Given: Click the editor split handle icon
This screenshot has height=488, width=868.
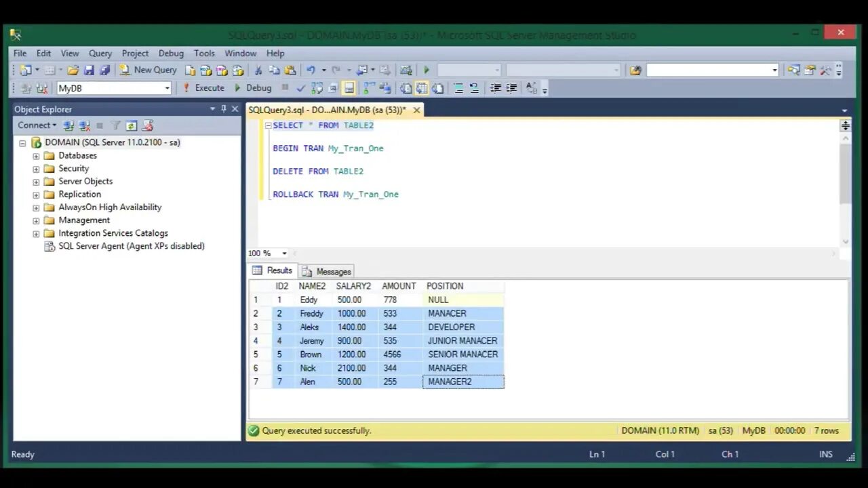Looking at the screenshot, I should tap(845, 125).
